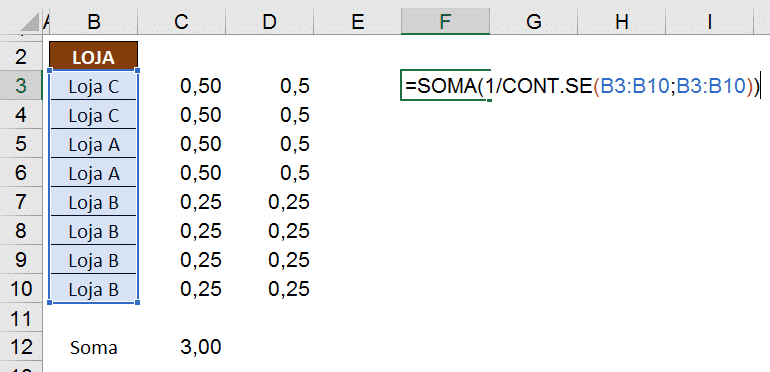Select column G header
Image resolution: width=770 pixels, height=372 pixels.
point(533,22)
